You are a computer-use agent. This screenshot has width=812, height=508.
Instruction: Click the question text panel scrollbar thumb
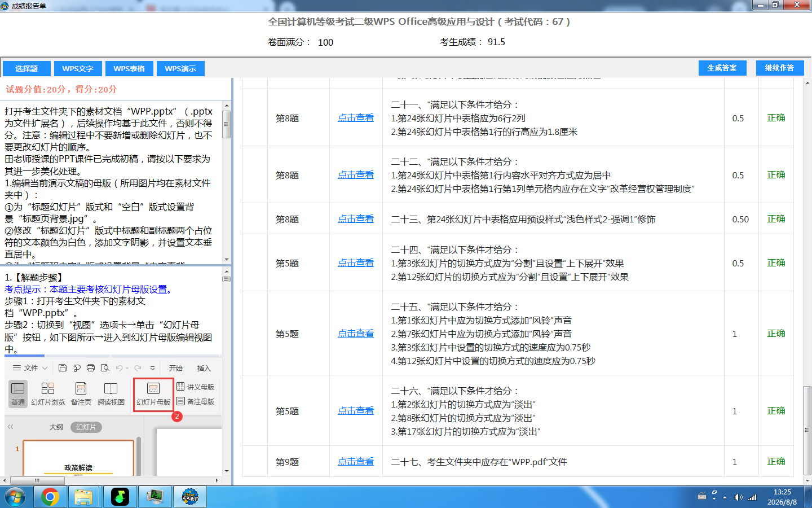click(x=227, y=124)
